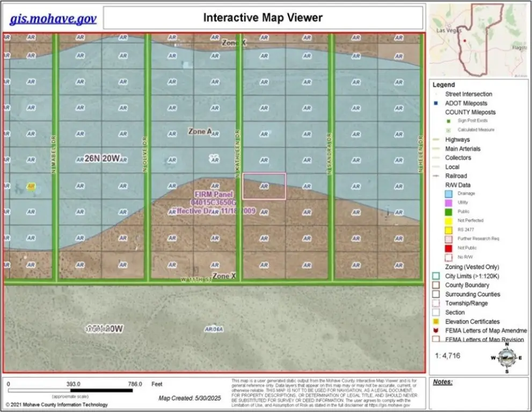Click the yellow-highlighted AR parcel marker
This screenshot has width=532, height=412.
31,186
